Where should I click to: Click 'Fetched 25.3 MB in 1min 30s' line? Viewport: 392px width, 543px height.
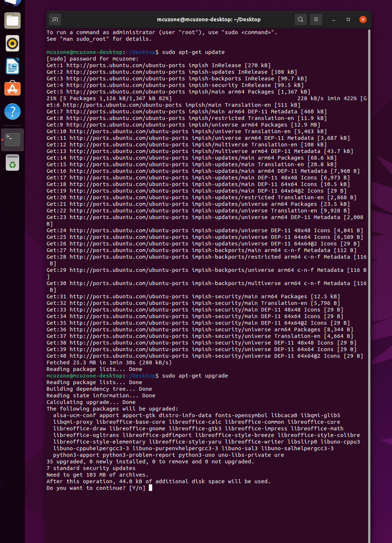(x=109, y=362)
